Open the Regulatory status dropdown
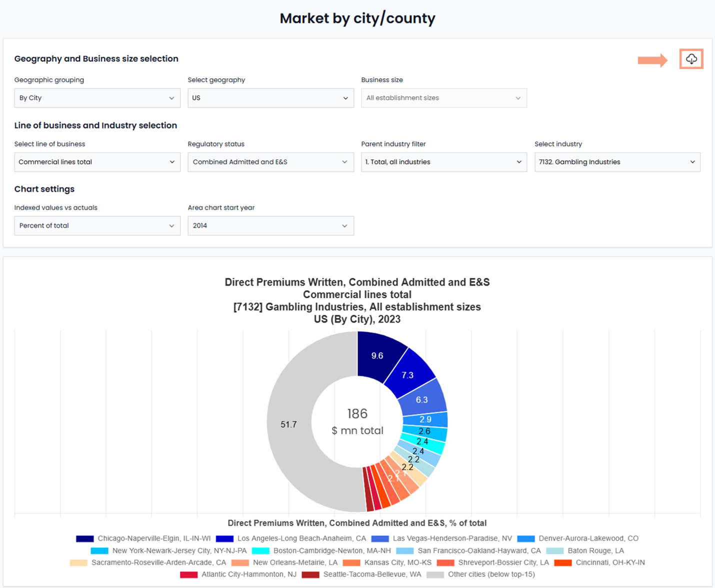 (270, 162)
